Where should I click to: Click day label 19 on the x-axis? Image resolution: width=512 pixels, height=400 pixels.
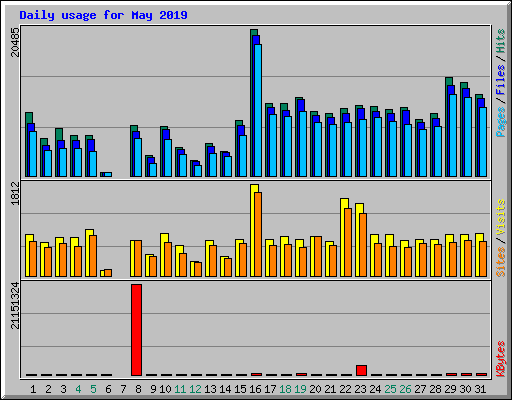pyautogui.click(x=300, y=389)
